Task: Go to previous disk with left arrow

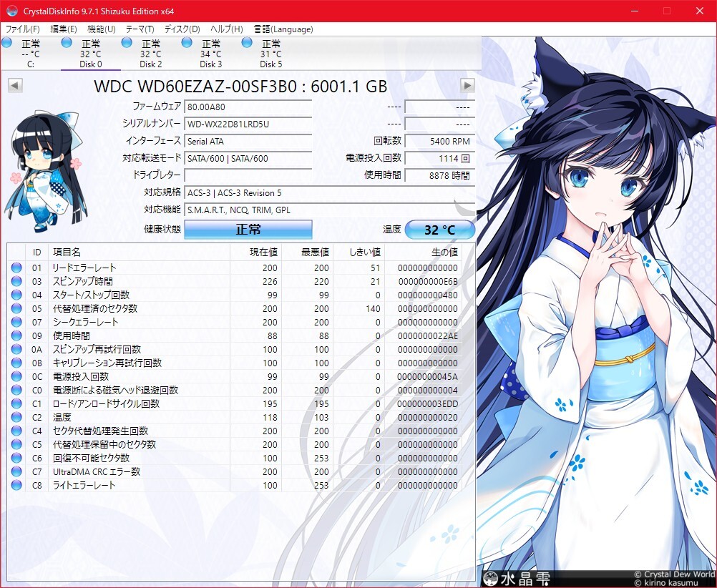Action: tap(15, 86)
